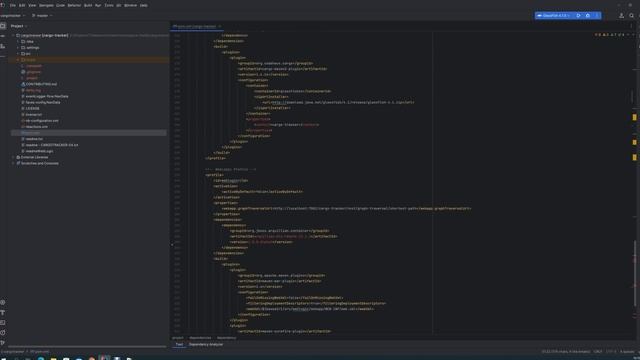Screen dimensions: 640x360
Task: Start debugging with the Debug icon
Action: pos(588,16)
